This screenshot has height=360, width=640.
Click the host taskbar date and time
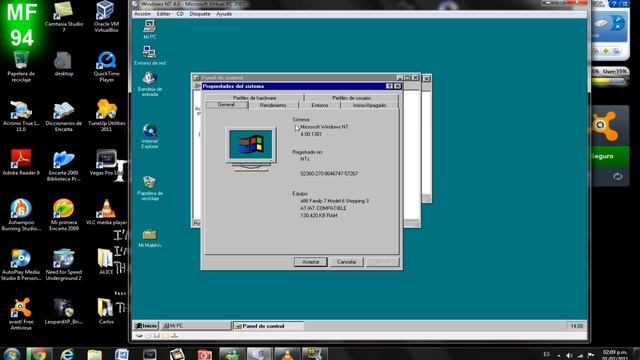(615, 355)
